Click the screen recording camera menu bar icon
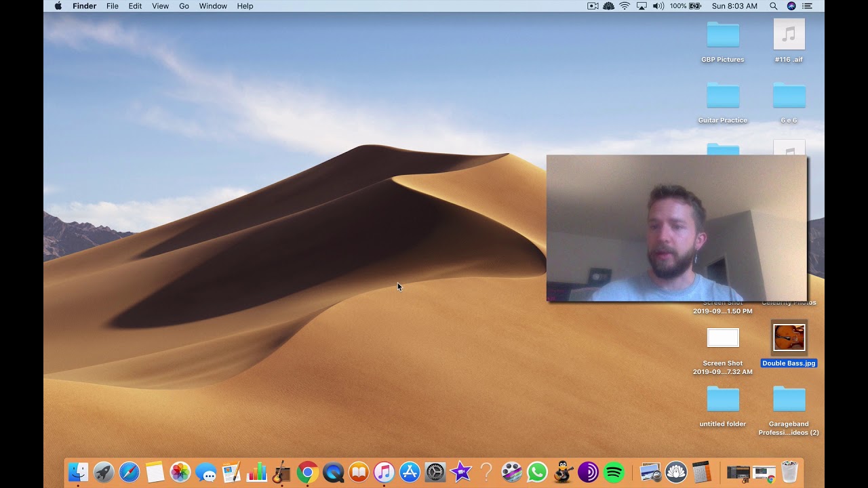Image resolution: width=868 pixels, height=488 pixels. pos(593,6)
